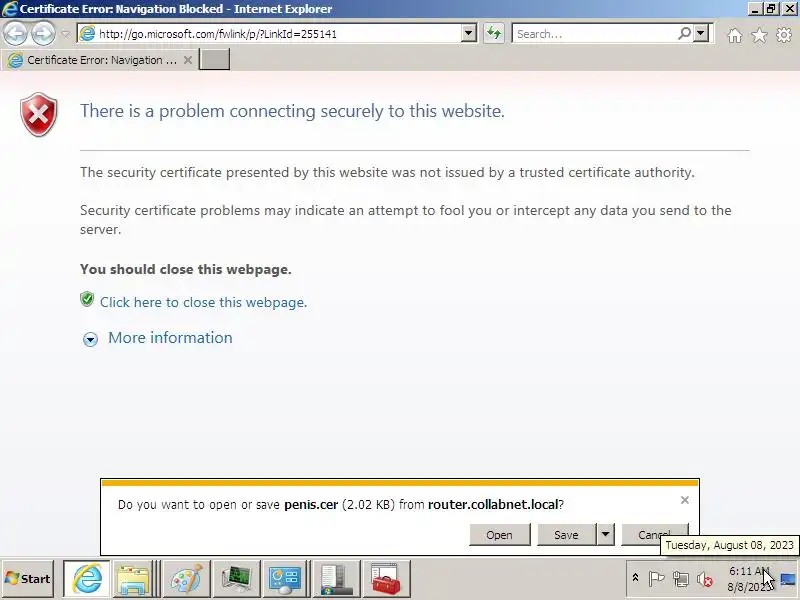The image size is (800, 600).
Task: Click the red shield error icon
Action: pyautogui.click(x=39, y=114)
